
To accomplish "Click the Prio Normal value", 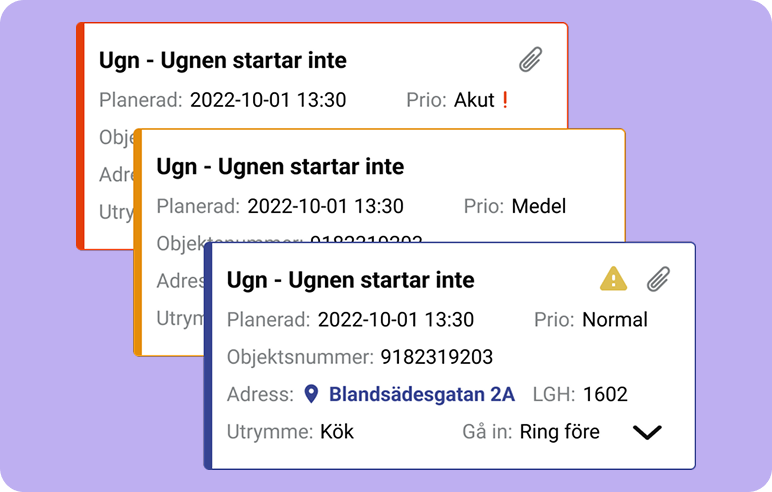I will [x=614, y=320].
